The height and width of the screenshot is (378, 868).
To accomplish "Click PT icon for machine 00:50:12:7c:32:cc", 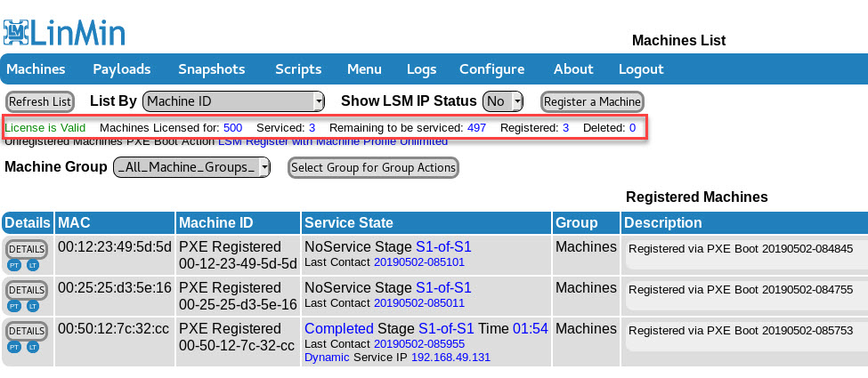I will (x=14, y=347).
